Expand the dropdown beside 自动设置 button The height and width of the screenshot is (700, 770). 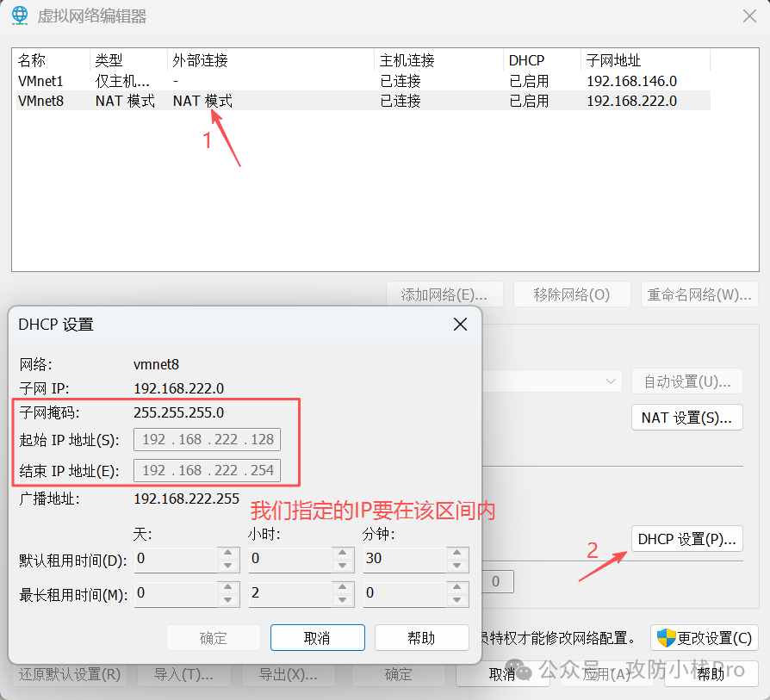tap(611, 381)
